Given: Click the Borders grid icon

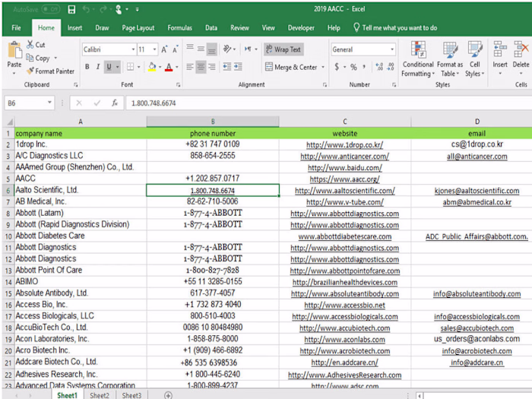Looking at the screenshot, I should coord(130,67).
